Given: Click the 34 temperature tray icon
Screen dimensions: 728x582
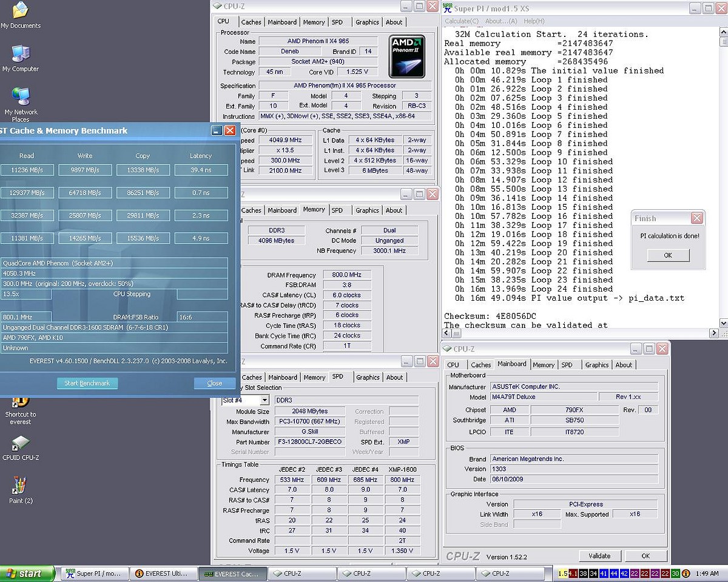Looking at the screenshot, I should click(x=593, y=573).
